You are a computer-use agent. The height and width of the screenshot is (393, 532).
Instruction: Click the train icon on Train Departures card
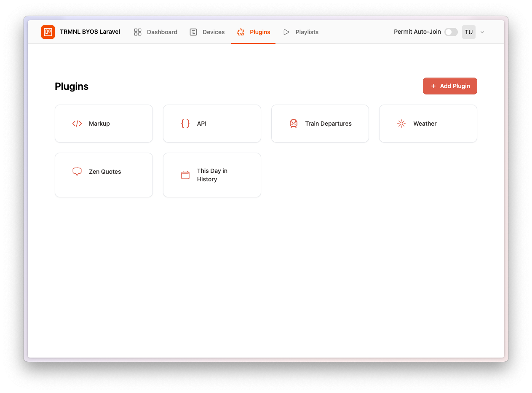(294, 124)
